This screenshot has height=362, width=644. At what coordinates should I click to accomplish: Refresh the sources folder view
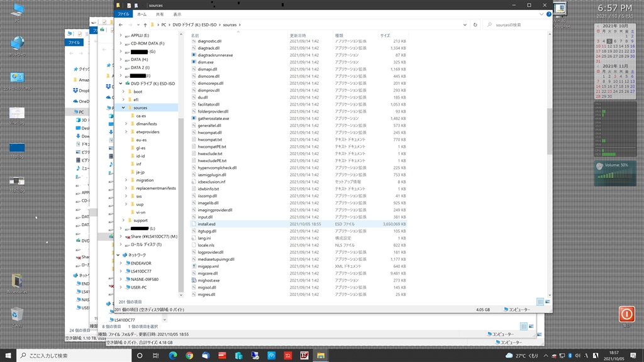pos(475,25)
